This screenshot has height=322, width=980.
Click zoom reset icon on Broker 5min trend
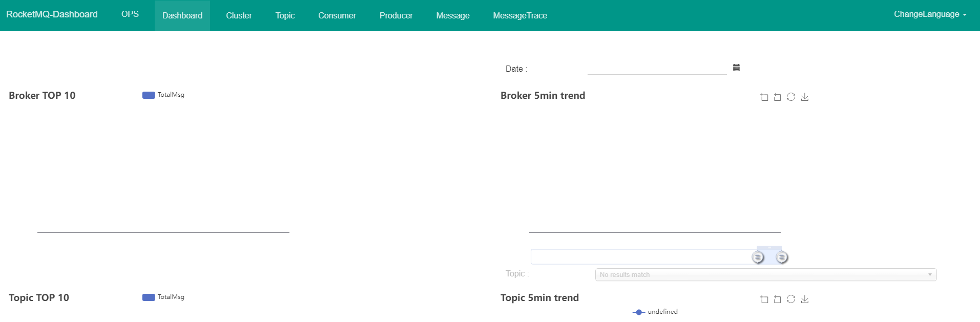(778, 97)
